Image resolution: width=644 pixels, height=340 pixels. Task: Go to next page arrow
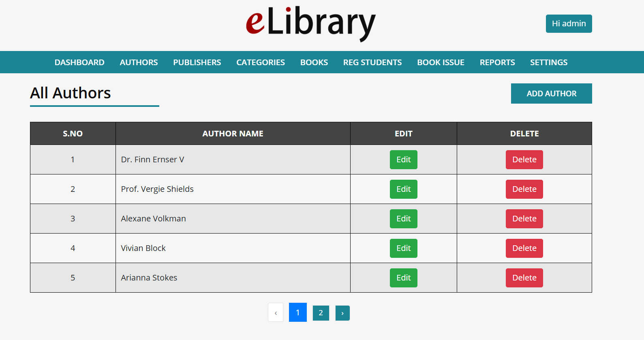pyautogui.click(x=342, y=313)
